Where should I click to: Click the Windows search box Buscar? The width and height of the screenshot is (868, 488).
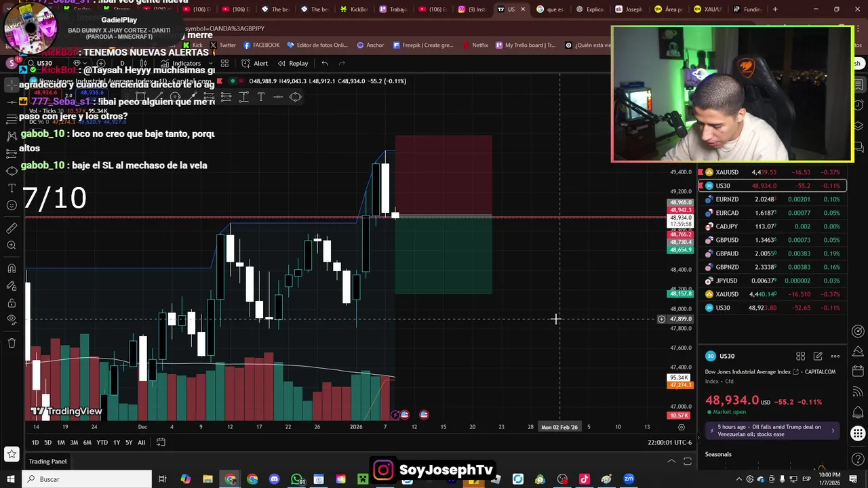click(x=87, y=479)
